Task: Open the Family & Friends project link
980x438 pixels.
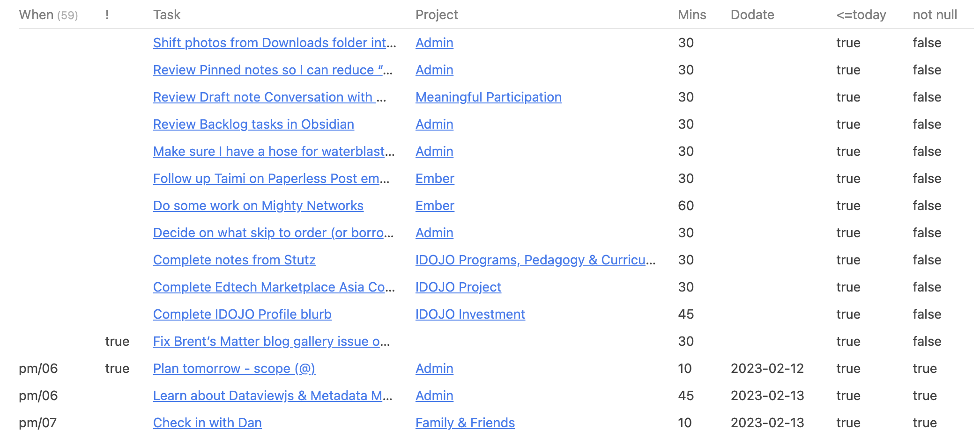Action: (x=465, y=423)
